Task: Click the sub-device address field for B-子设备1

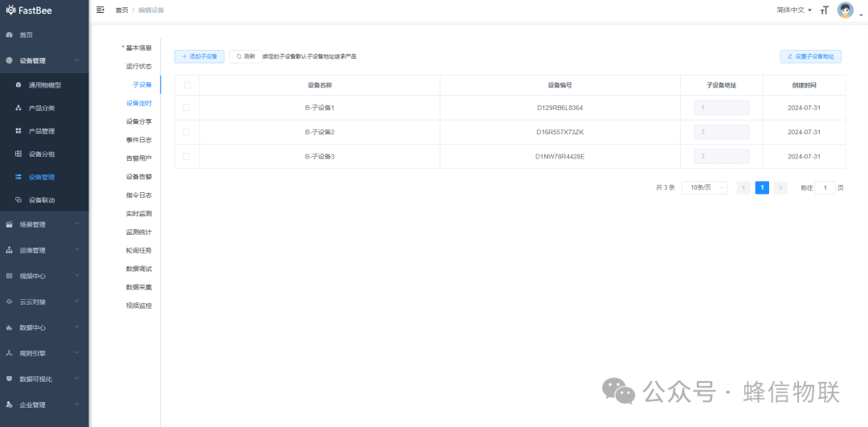Action: point(721,108)
